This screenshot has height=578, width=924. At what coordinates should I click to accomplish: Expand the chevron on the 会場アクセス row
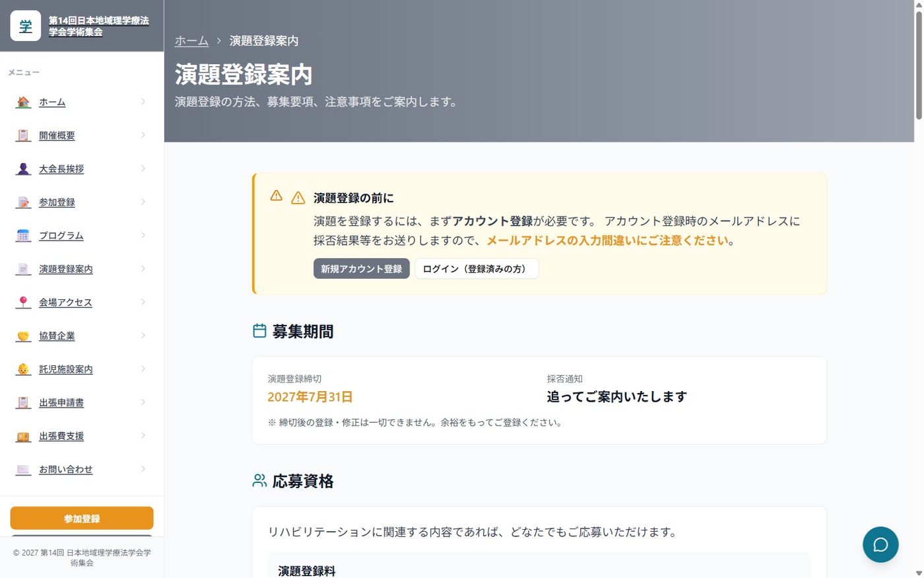point(143,302)
